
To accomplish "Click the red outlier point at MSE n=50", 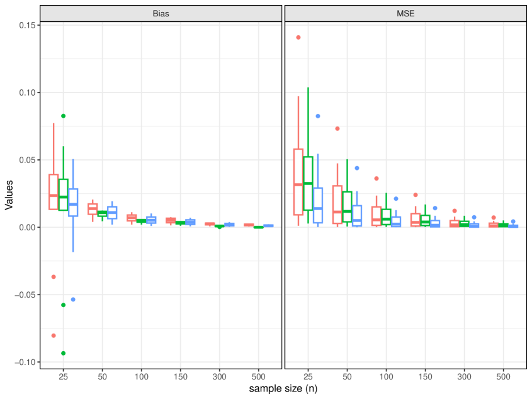I will pyautogui.click(x=337, y=128).
